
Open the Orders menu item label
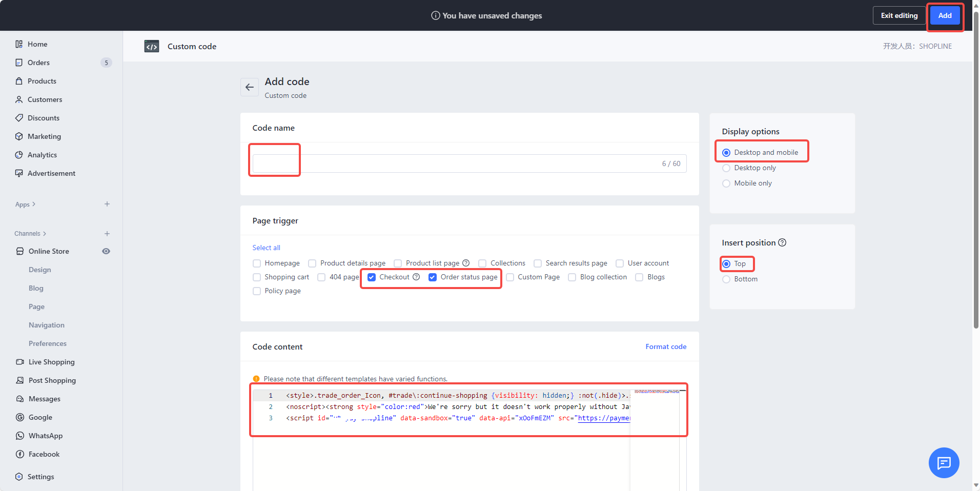pos(38,63)
